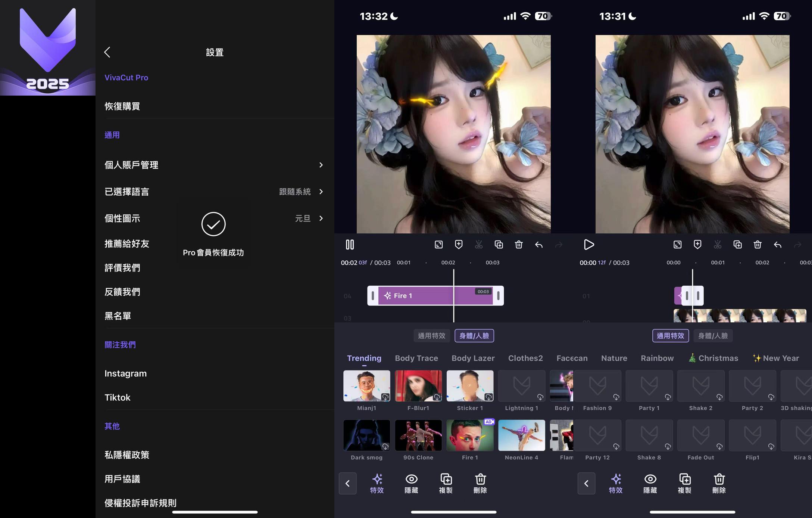Screen dimensions: 812x518
Task: Tap 特效 effects icon in middle editor
Action: pos(377,484)
